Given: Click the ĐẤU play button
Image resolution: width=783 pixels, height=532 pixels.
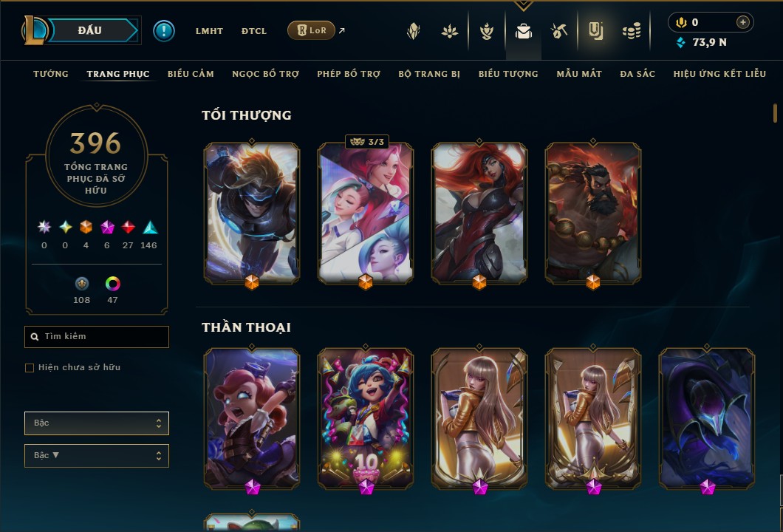Looking at the screenshot, I should click(92, 30).
